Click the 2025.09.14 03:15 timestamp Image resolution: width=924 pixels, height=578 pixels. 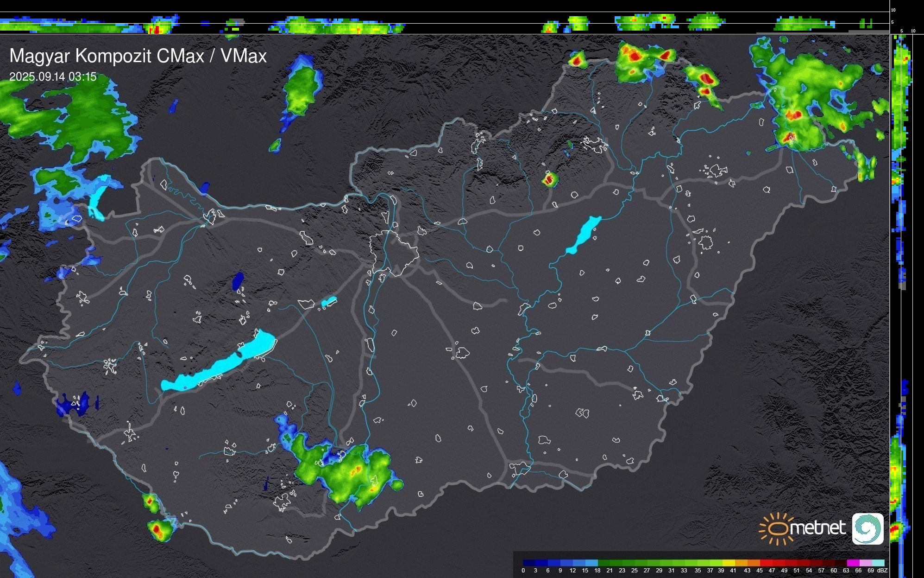click(53, 77)
